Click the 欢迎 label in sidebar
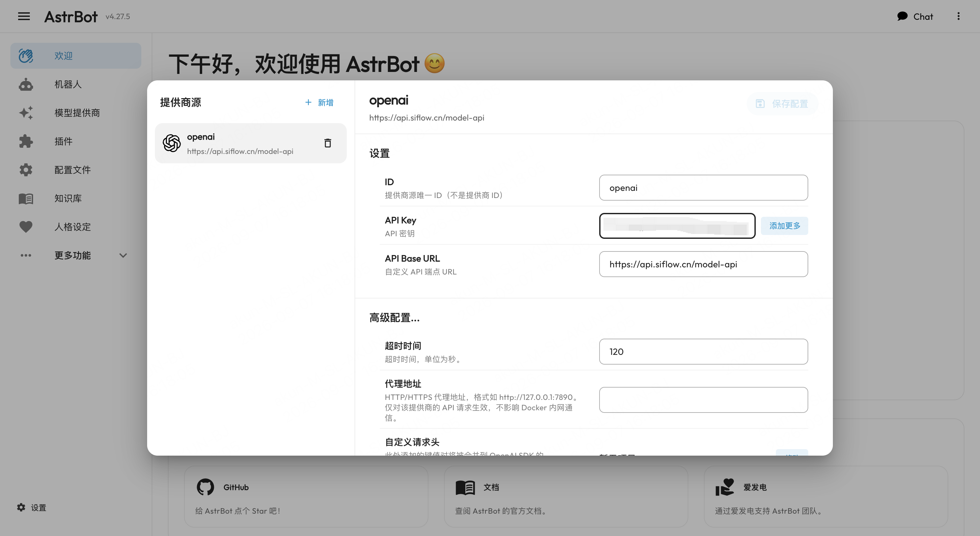Image resolution: width=980 pixels, height=536 pixels. click(x=64, y=56)
